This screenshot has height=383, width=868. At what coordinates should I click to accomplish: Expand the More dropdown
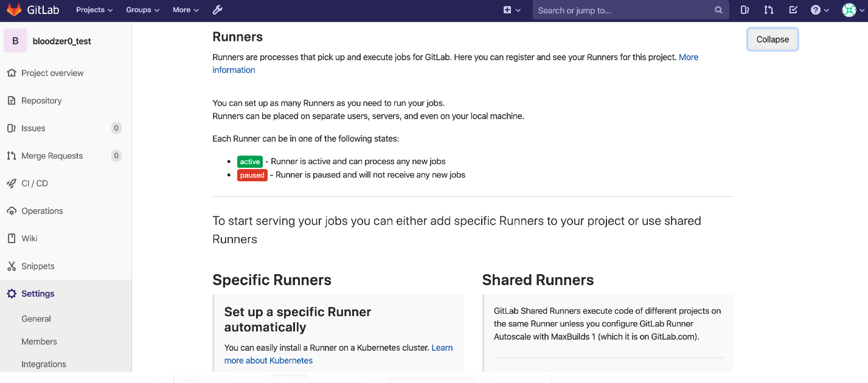pos(186,10)
